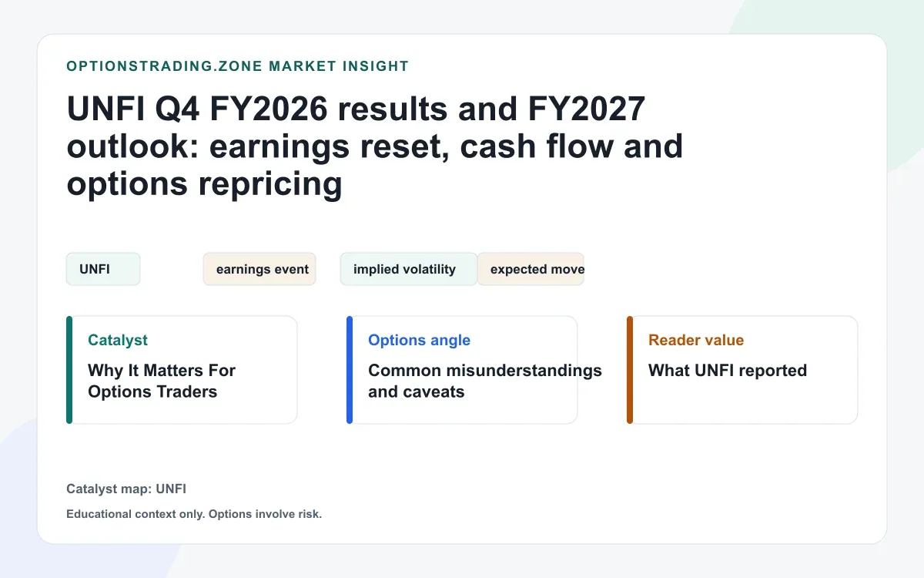Click 'What UNFI reported' text
The width and height of the screenshot is (924, 578).
tap(728, 371)
